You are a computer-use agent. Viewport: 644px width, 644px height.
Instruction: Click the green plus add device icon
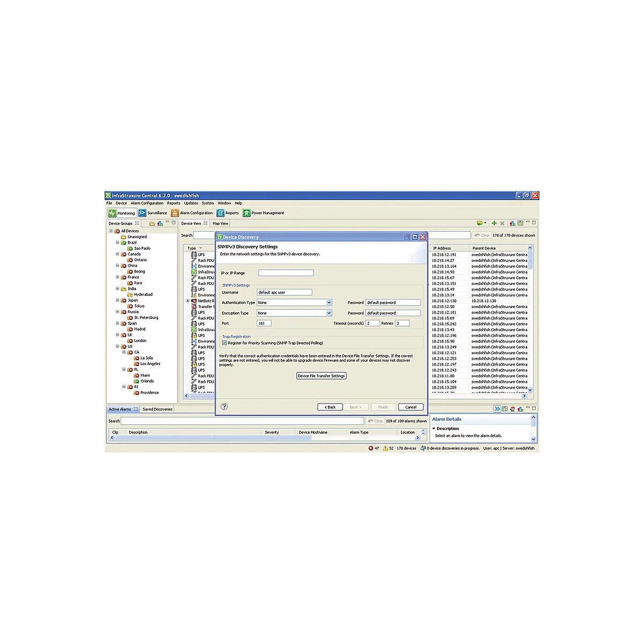click(x=494, y=223)
